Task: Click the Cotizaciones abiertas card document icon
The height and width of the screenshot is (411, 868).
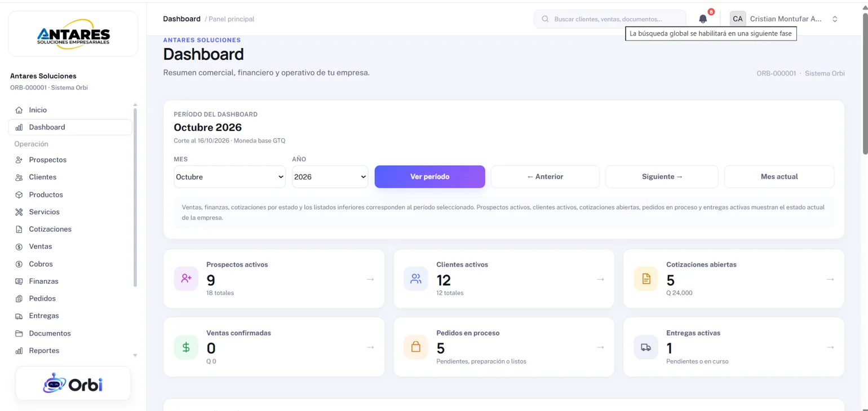Action: (x=646, y=279)
